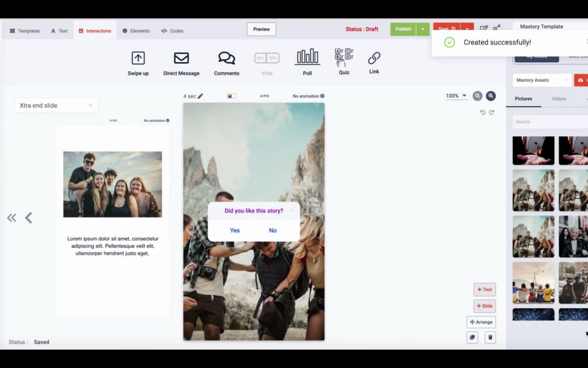Toggle POI on the left slide
The width and height of the screenshot is (588, 368).
tap(113, 121)
